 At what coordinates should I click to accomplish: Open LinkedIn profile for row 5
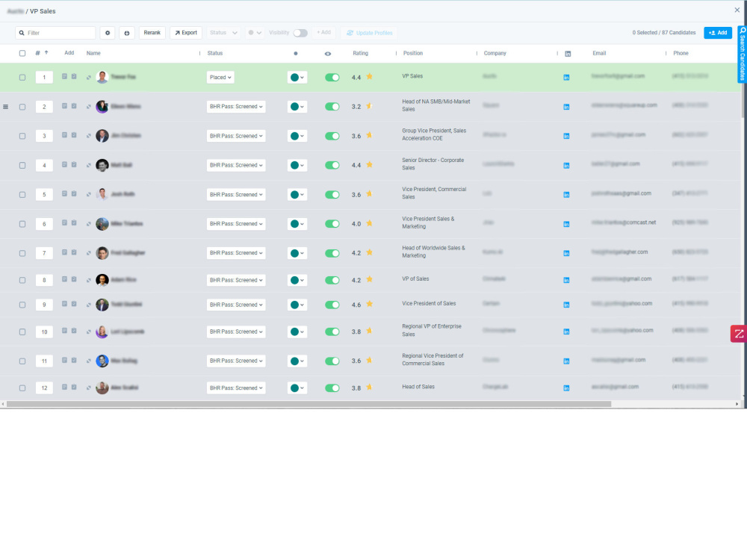tap(566, 195)
